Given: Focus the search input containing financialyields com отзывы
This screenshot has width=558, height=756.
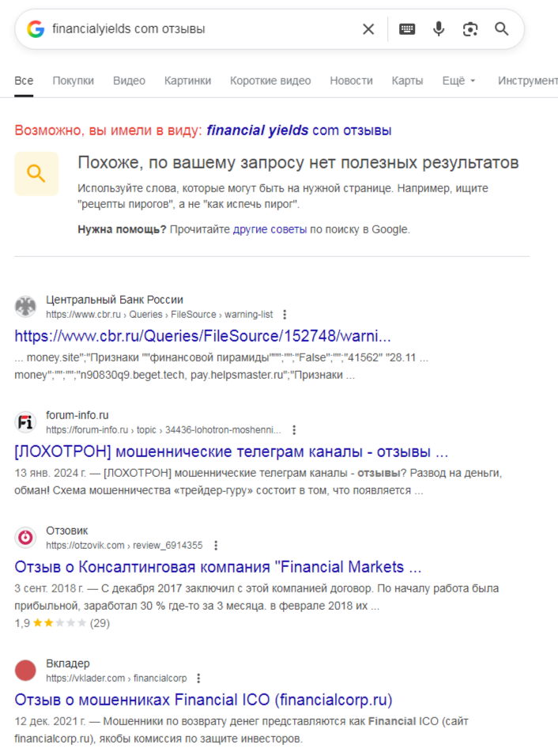Looking at the screenshot, I should click(x=202, y=29).
